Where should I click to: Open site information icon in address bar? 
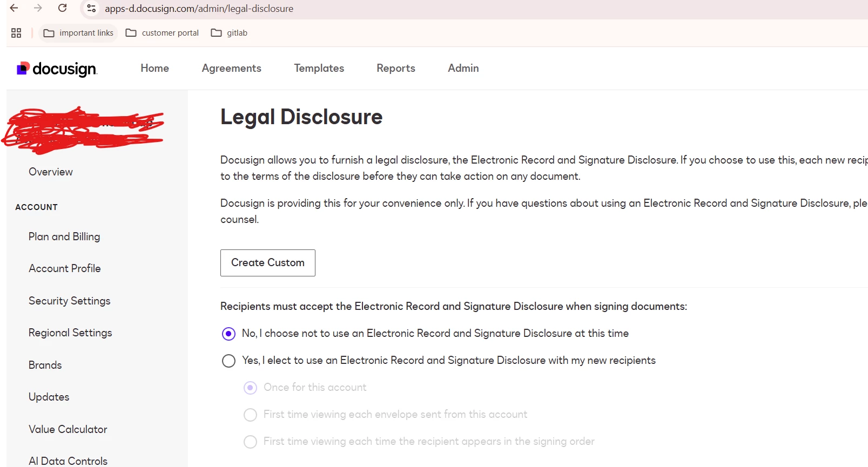click(91, 9)
